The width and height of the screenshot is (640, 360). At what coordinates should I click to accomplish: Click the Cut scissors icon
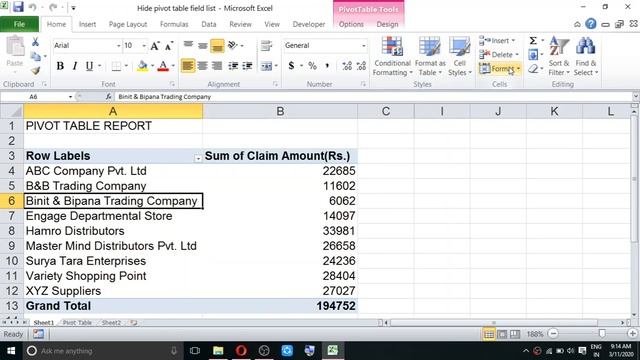pos(36,42)
